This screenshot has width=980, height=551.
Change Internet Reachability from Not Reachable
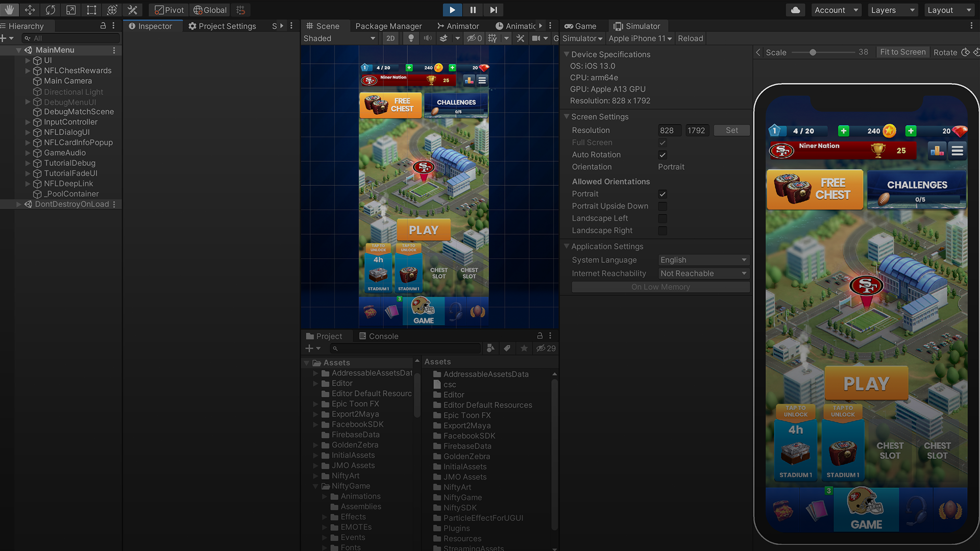703,273
